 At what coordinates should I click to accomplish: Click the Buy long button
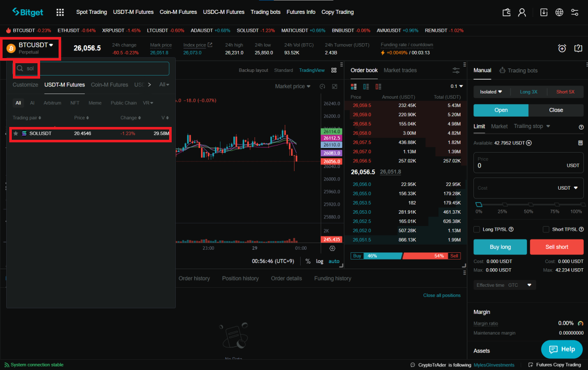(500, 247)
